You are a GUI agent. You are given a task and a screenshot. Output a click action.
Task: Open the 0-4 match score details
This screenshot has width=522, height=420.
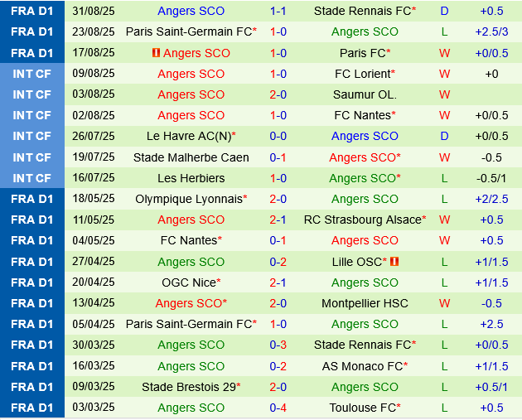click(278, 408)
